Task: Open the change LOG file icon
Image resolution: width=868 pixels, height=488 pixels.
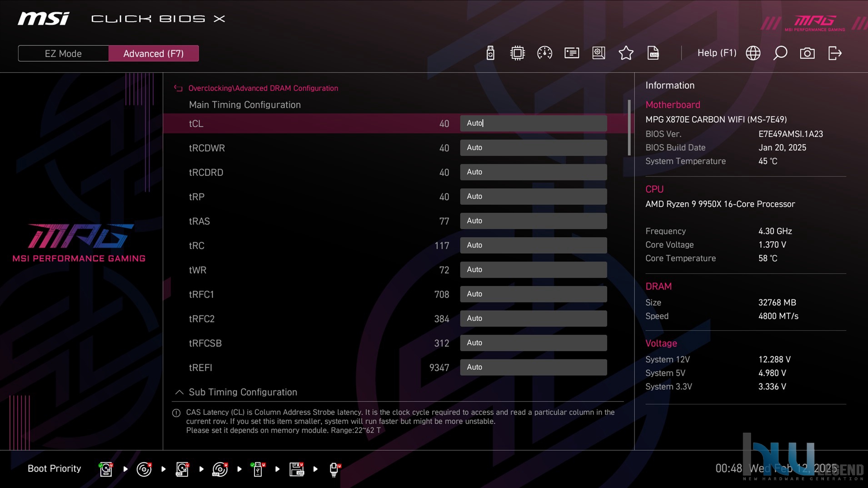Action: pos(653,53)
